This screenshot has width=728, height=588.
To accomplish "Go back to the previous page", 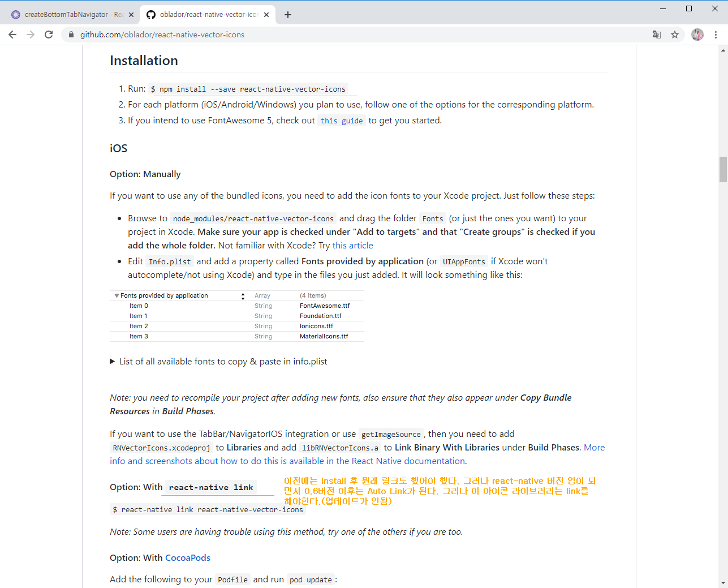I will coord(12,35).
